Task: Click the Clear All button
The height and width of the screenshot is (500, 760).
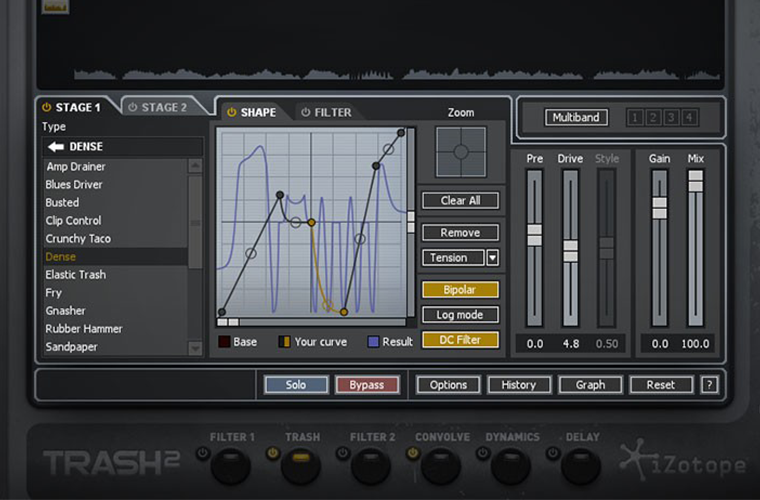Action: (x=460, y=201)
